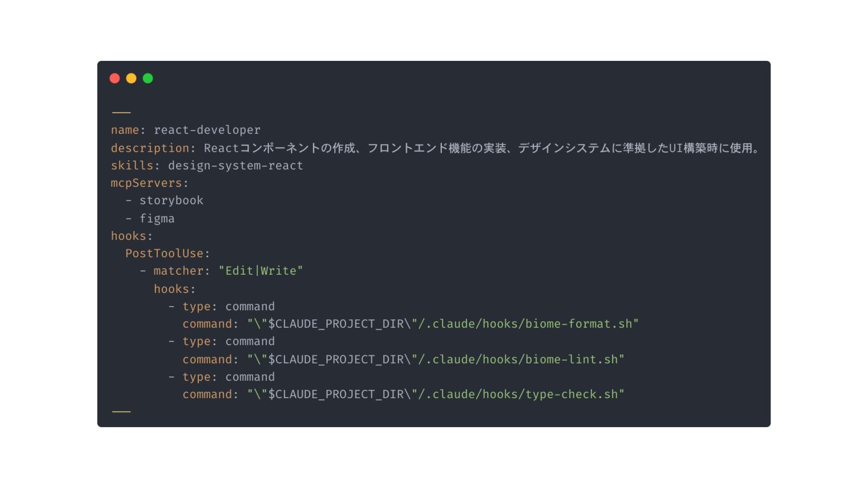Click the biome-format.sh command path
The image size is (868, 488).
pyautogui.click(x=442, y=324)
